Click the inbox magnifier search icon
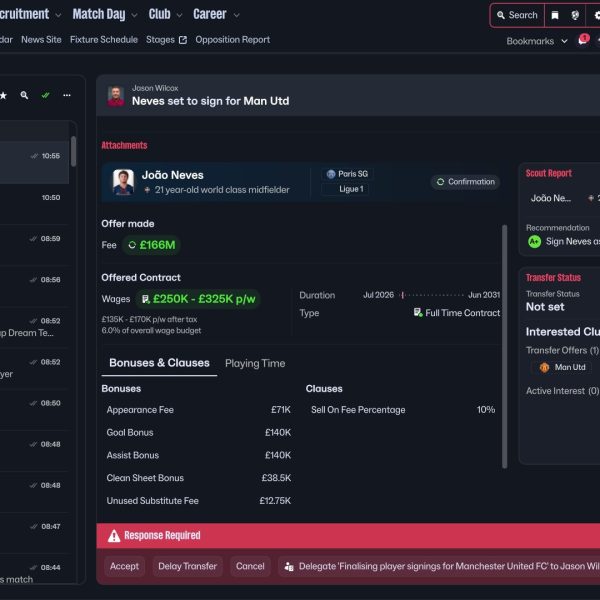 pyautogui.click(x=24, y=95)
